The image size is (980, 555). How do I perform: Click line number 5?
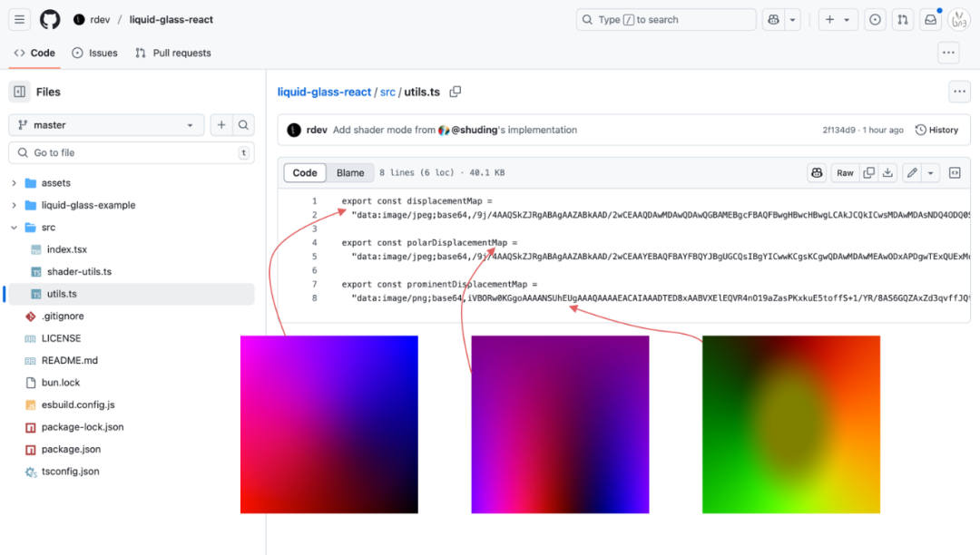point(314,257)
